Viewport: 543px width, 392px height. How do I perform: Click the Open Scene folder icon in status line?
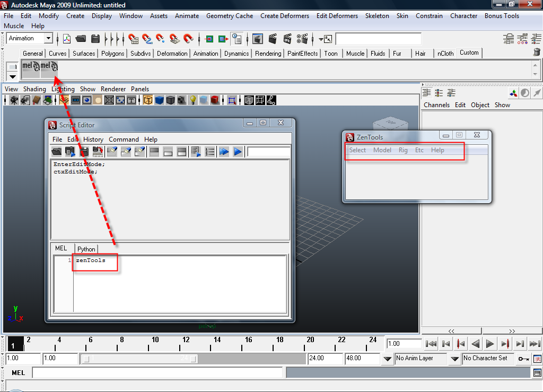[x=81, y=39]
